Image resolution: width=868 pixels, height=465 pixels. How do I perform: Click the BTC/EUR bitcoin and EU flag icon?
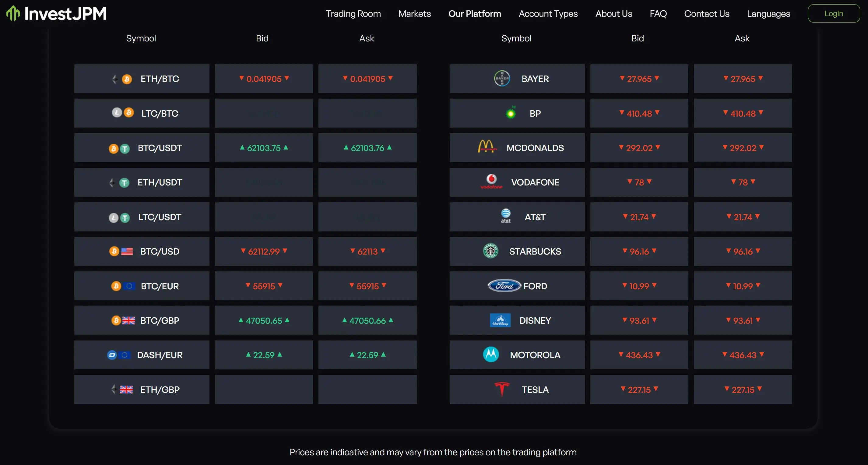click(123, 286)
